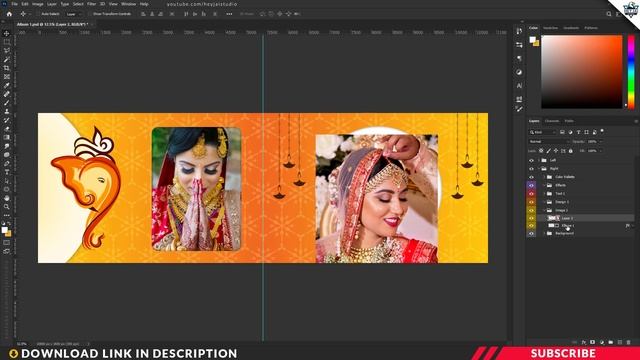Select the Hand tool

7,198
